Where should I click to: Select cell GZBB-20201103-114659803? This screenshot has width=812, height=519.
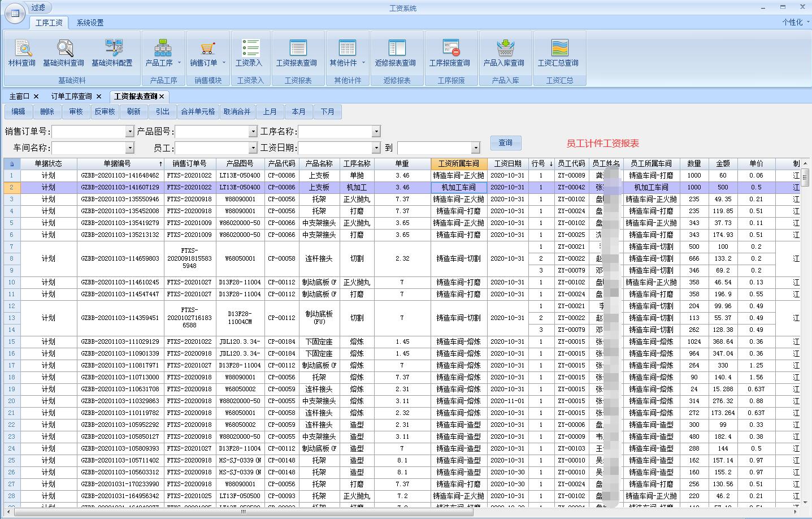pos(120,258)
